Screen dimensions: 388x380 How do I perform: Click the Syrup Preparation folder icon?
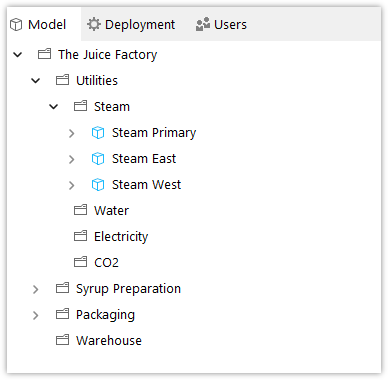click(x=62, y=288)
